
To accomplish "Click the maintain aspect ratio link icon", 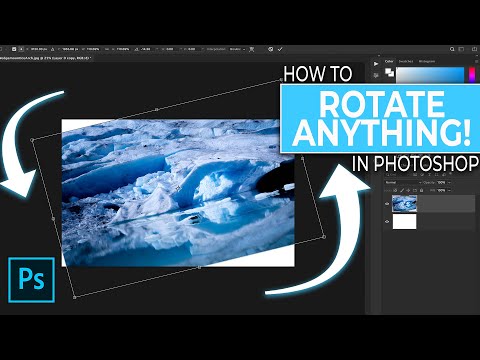I will (107, 49).
